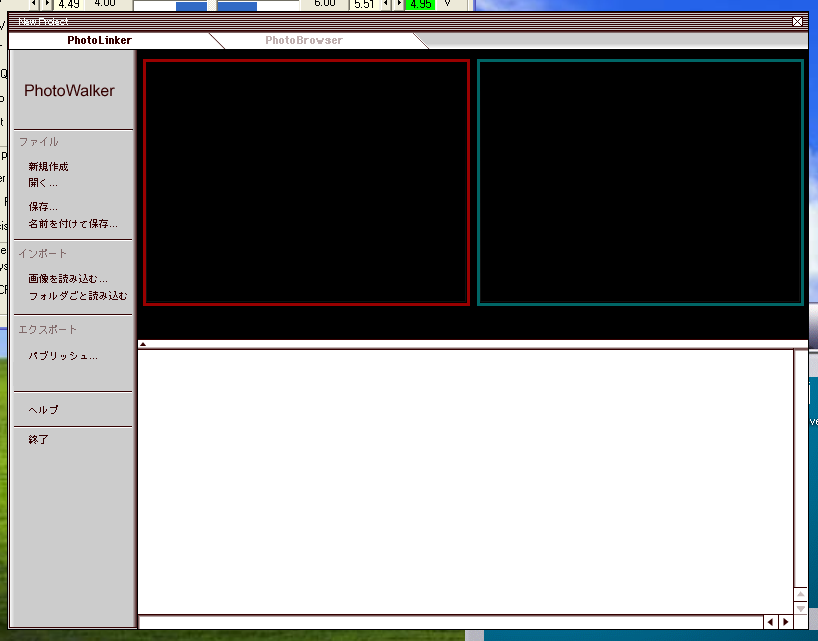Viewport: 818px width, 641px height.
Task: Close the New Project window
Action: click(797, 21)
